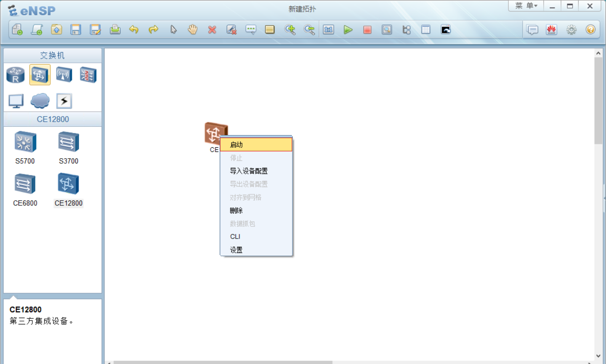Save the current topology

[x=76, y=29]
